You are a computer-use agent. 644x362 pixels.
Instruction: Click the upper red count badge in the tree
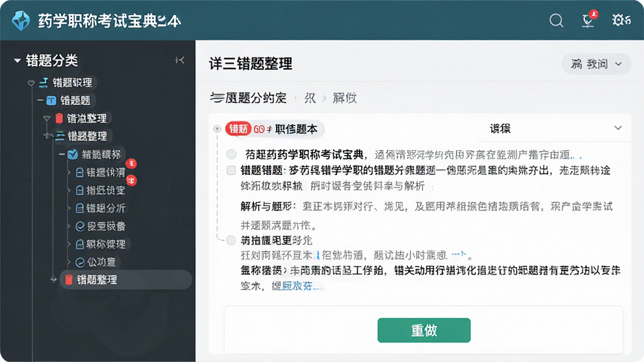click(x=131, y=163)
